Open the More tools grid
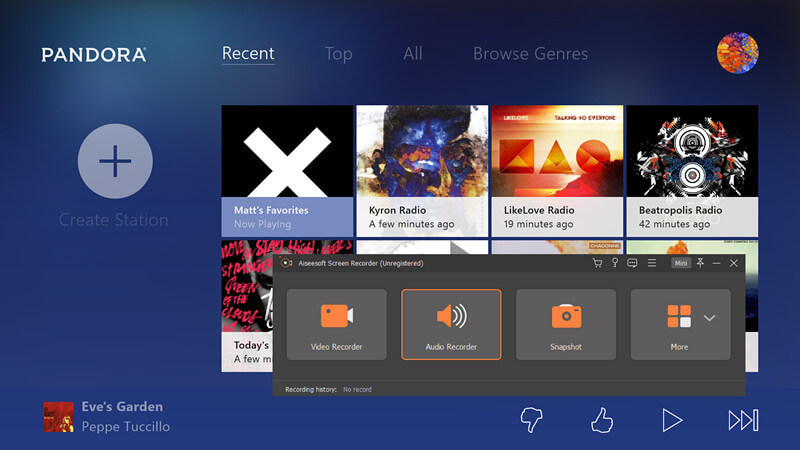The width and height of the screenshot is (800, 450). (679, 316)
